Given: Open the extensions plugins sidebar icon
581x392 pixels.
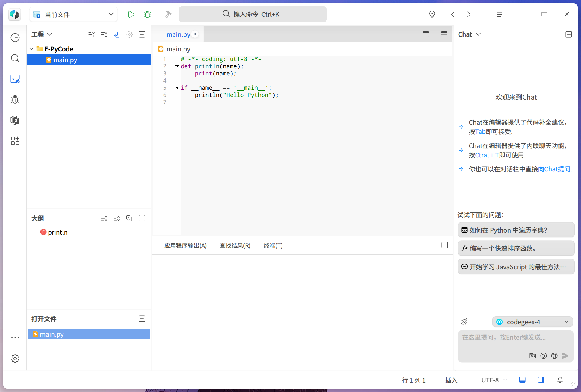Looking at the screenshot, I should (15, 141).
